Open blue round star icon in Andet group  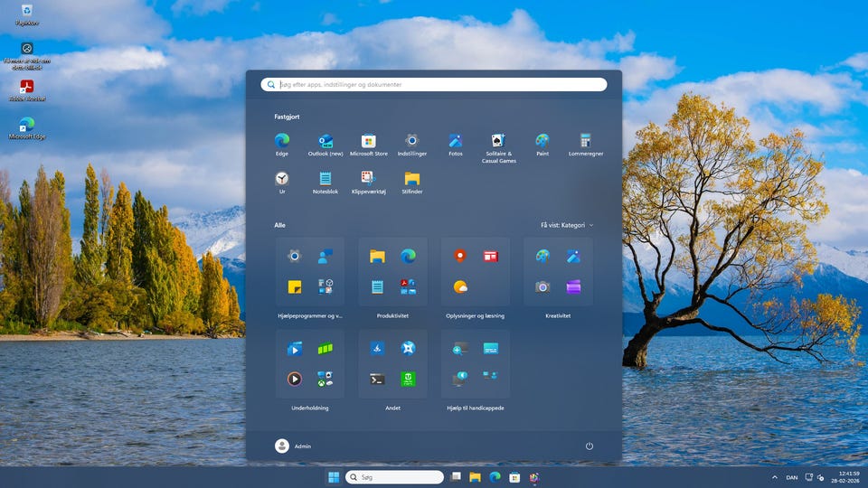pos(408,348)
